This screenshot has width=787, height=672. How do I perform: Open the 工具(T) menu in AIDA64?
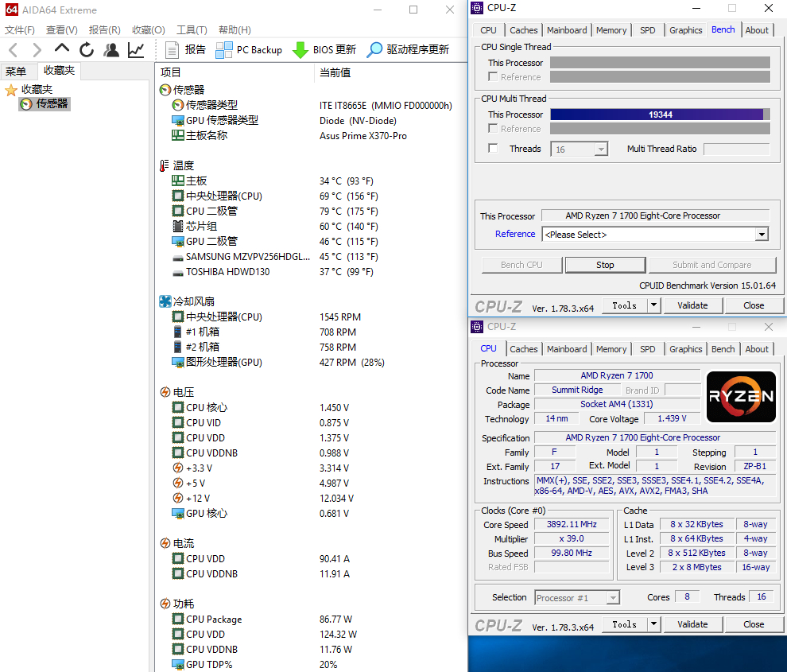[x=191, y=30]
